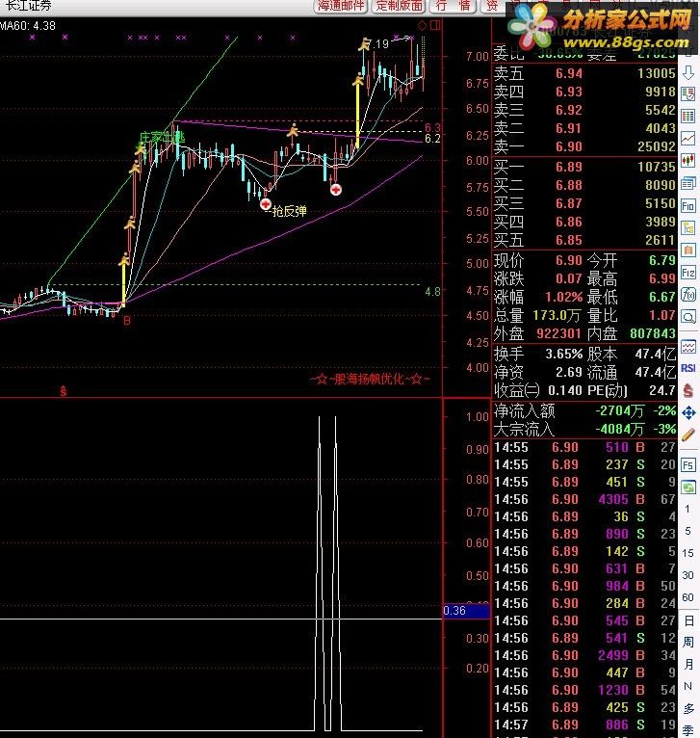
Task: Open the 海通邮件 tab
Action: [341, 6]
